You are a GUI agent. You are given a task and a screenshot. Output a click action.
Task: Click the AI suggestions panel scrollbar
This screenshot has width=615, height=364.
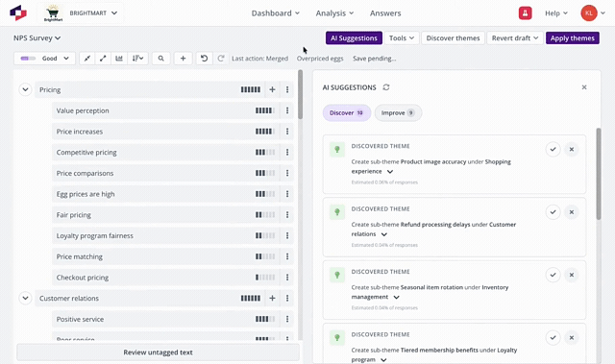[598, 174]
